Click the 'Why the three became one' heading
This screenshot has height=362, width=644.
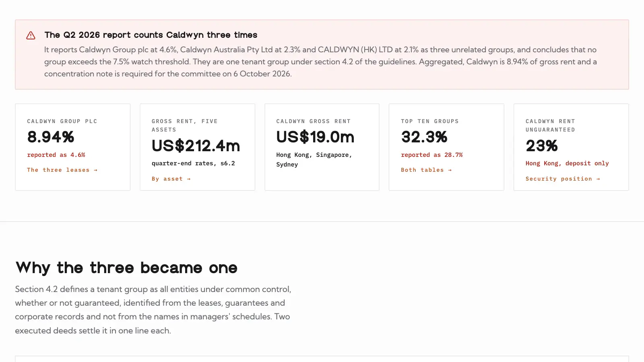tap(126, 268)
